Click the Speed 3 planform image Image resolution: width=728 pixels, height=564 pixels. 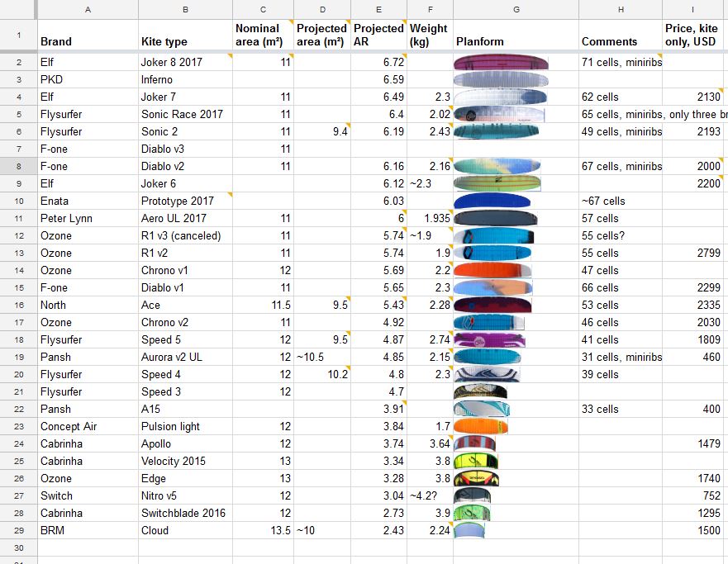[481, 391]
